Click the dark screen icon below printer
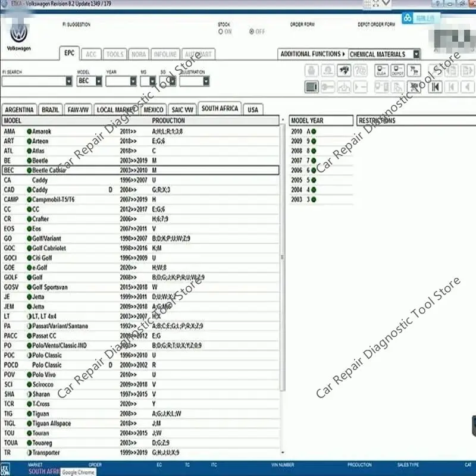 [311, 87]
